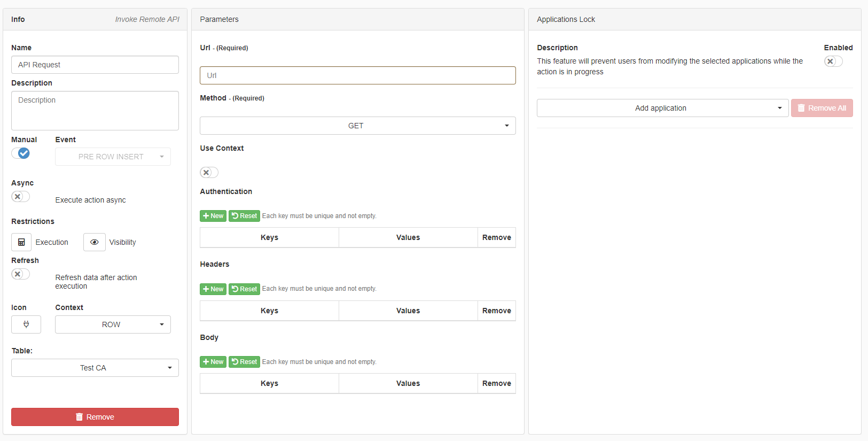The height and width of the screenshot is (441, 868).
Task: Enable the Async execution toggle
Action: 20,197
